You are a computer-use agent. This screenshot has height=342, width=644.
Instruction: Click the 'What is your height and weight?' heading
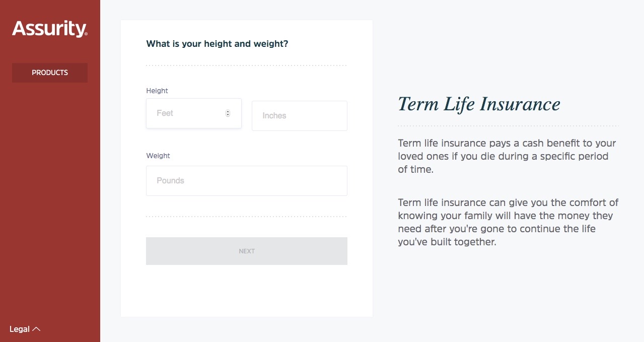[217, 44]
